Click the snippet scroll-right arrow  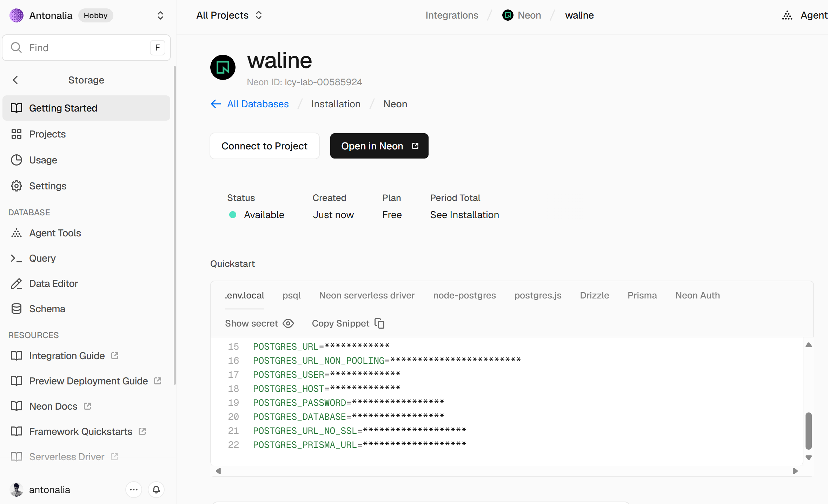point(795,471)
